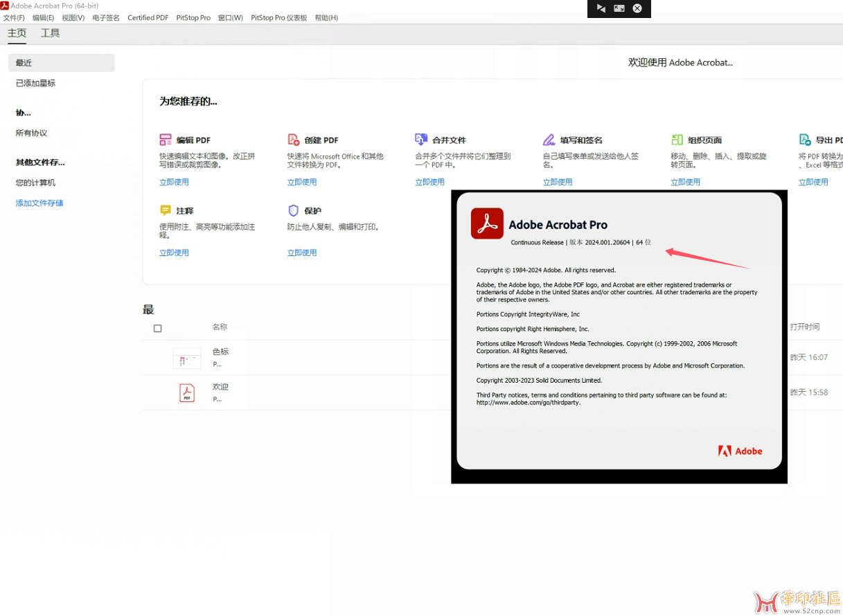The image size is (843, 616).
Task: Tick the select-all checkbox beside 名称
Action: pos(158,328)
